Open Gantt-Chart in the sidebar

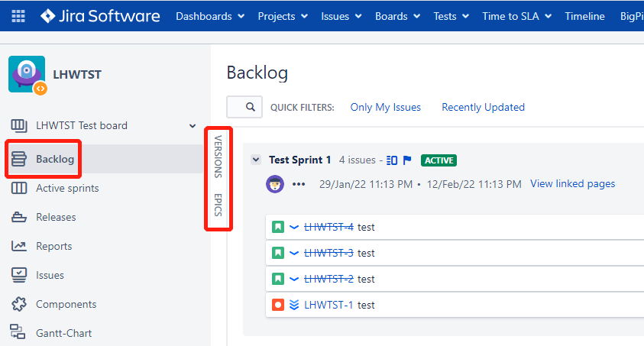tap(63, 333)
